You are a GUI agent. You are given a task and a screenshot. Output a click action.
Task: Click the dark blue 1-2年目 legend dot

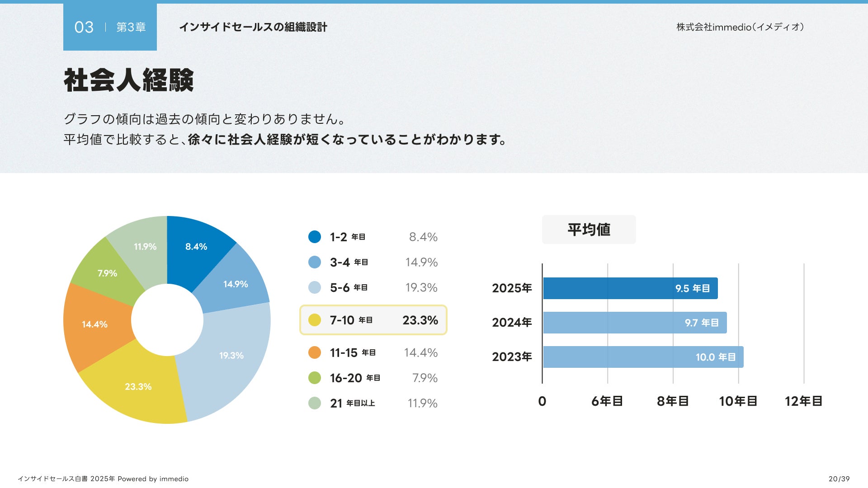click(x=314, y=237)
